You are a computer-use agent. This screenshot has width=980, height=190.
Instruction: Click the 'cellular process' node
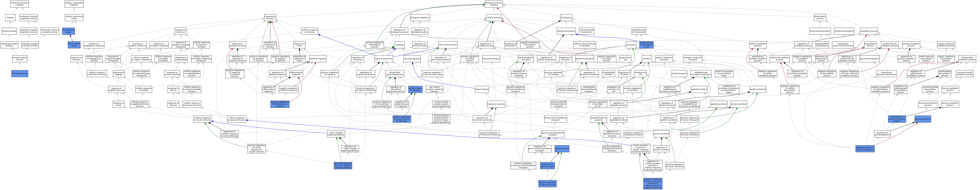pos(494,17)
